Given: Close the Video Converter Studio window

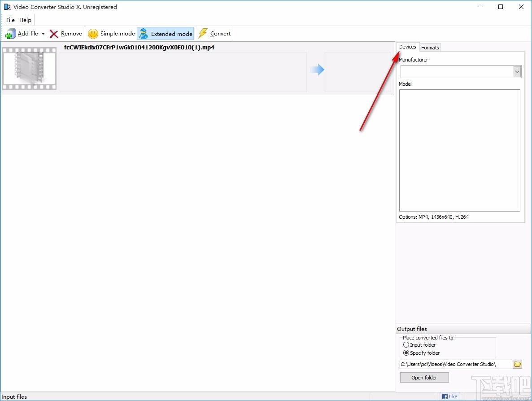Looking at the screenshot, I should click(x=521, y=7).
